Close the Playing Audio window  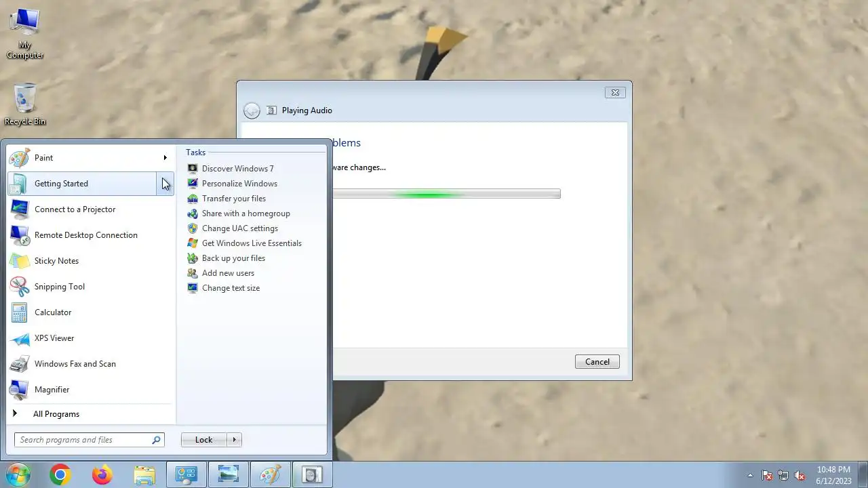[615, 93]
